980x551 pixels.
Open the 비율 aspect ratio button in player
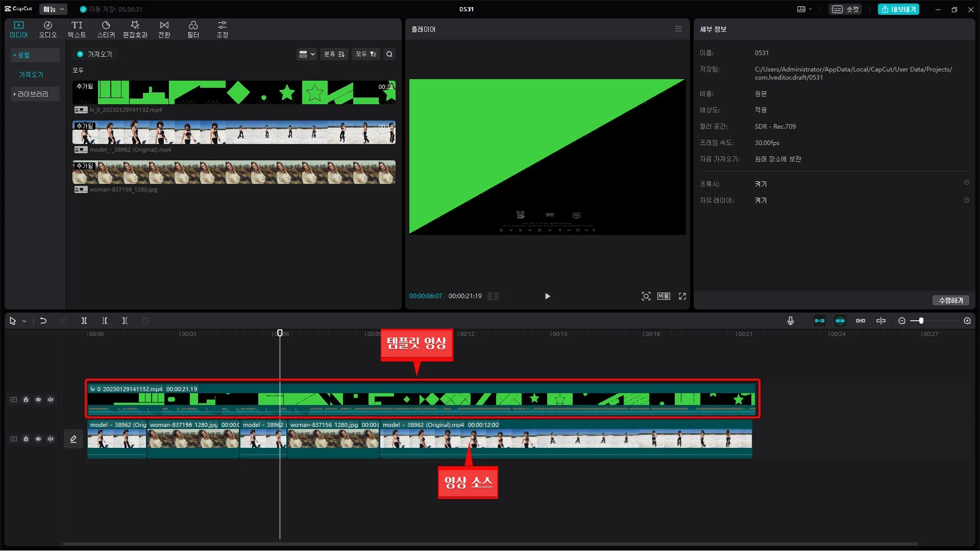click(x=664, y=296)
